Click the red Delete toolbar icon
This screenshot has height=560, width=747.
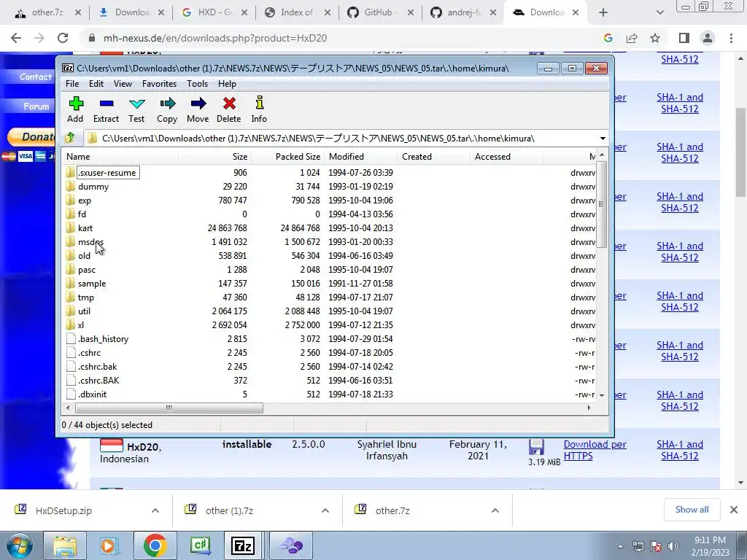[228, 109]
